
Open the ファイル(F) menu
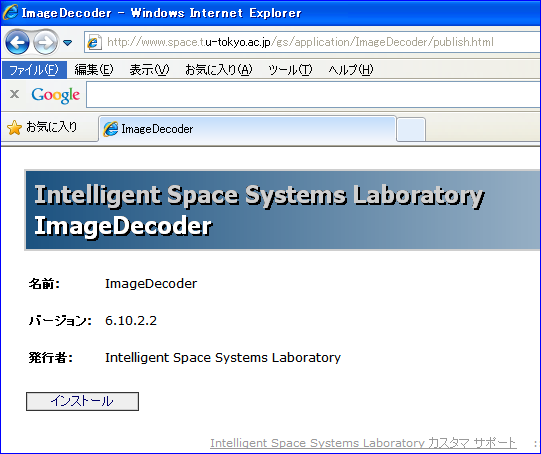[34, 70]
